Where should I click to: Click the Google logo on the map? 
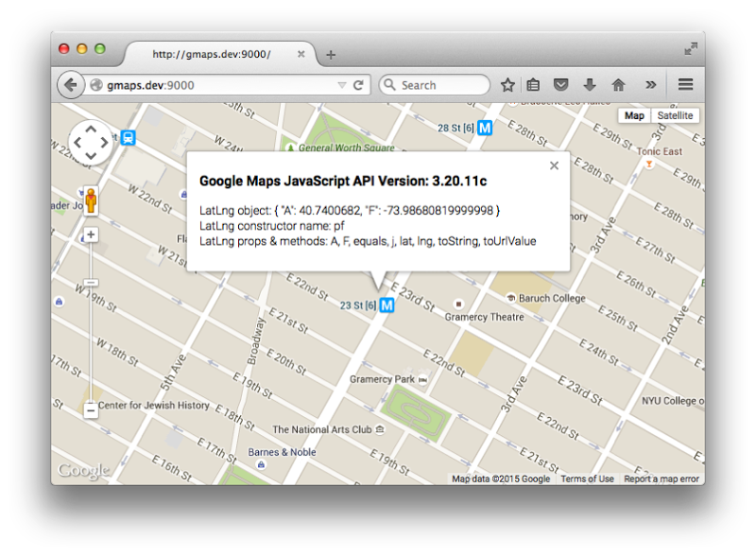click(83, 470)
